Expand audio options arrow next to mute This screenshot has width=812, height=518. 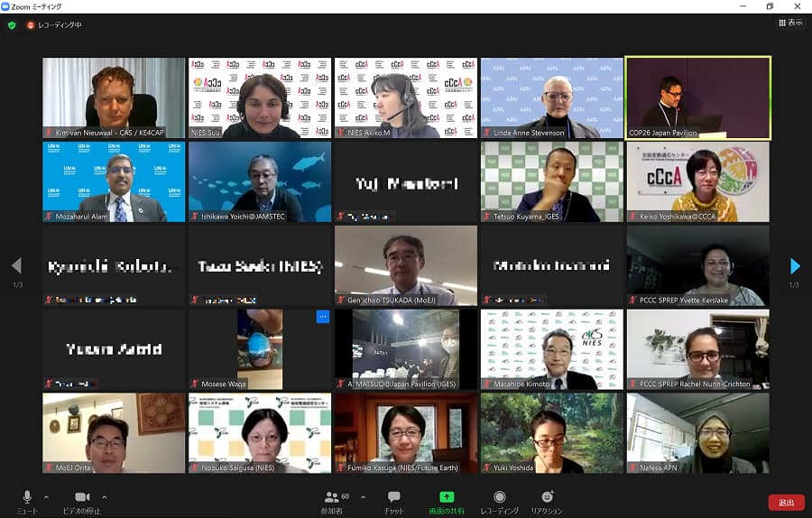coord(48,496)
